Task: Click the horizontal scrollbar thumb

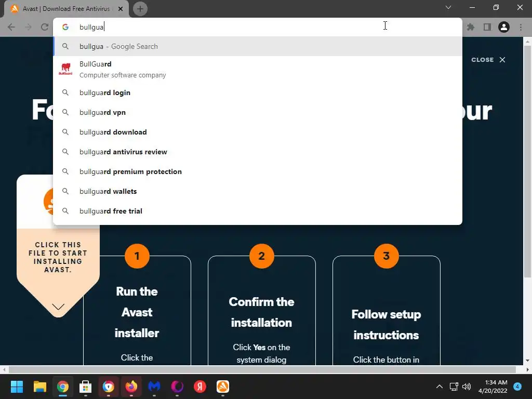Action: 262,369
